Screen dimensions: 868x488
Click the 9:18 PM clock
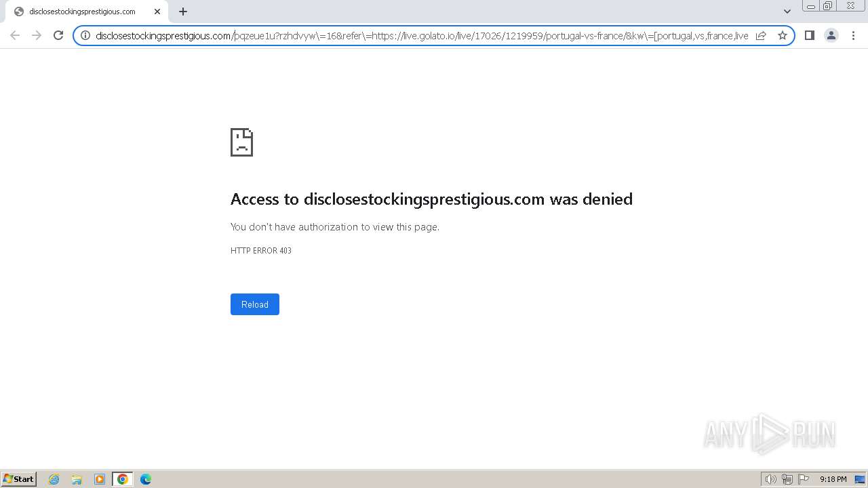pos(833,479)
